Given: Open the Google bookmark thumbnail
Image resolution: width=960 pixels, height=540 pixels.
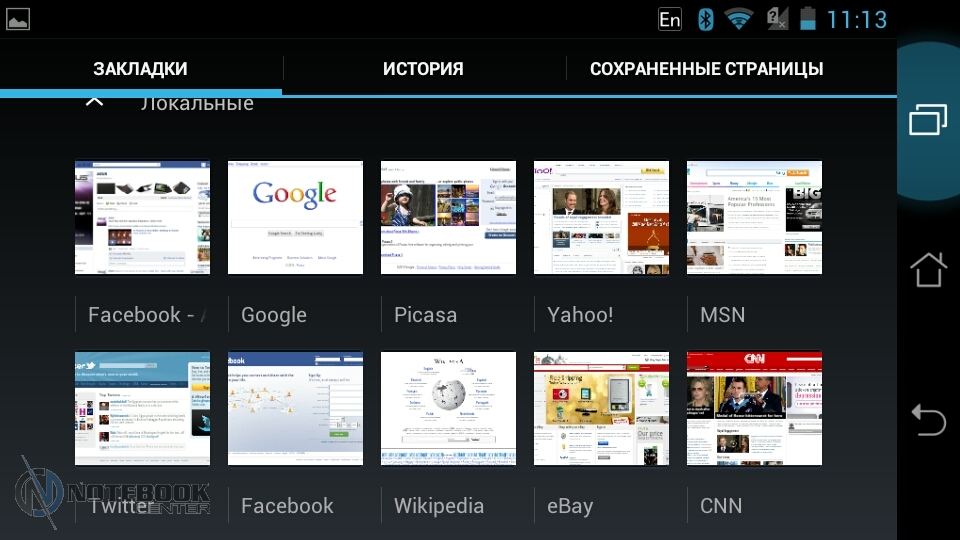Looking at the screenshot, I should pos(295,217).
